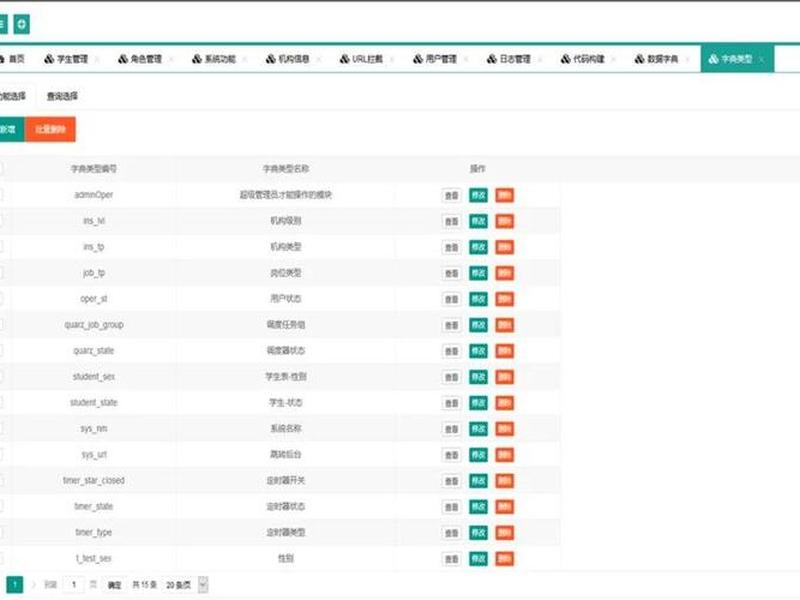The height and width of the screenshot is (600, 800).
Task: Click the 日志管理 tab icon
Action: point(492,59)
